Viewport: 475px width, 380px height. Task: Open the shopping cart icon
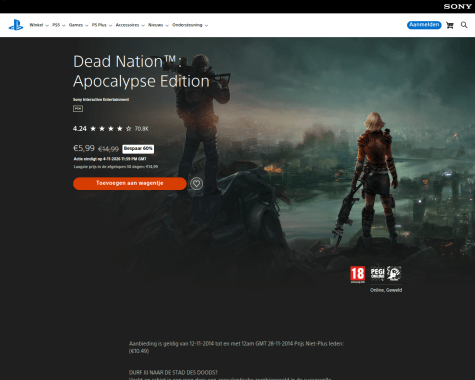(x=450, y=25)
